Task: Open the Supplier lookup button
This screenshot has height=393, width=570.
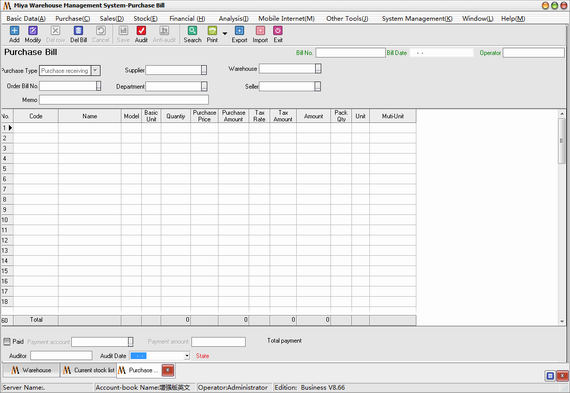Action: (204, 70)
